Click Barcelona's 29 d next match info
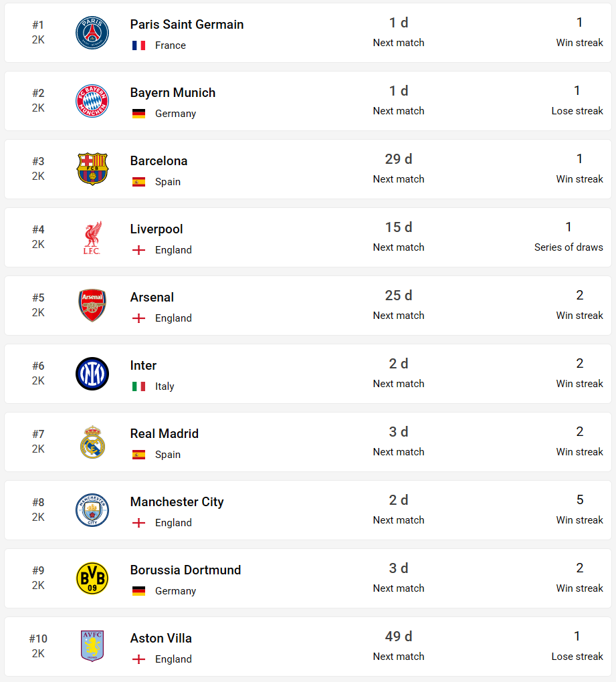The width and height of the screenshot is (616, 682). point(399,168)
